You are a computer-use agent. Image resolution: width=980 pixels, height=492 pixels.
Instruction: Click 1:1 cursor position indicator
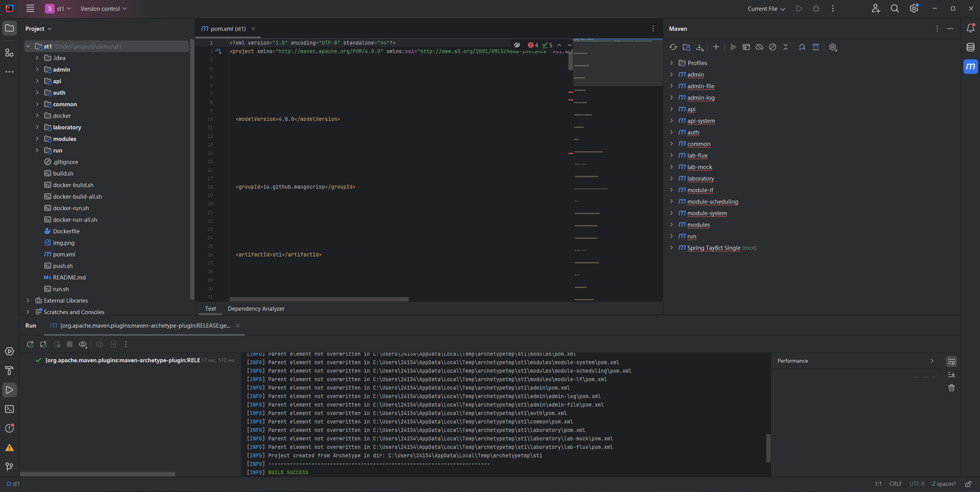(x=878, y=484)
